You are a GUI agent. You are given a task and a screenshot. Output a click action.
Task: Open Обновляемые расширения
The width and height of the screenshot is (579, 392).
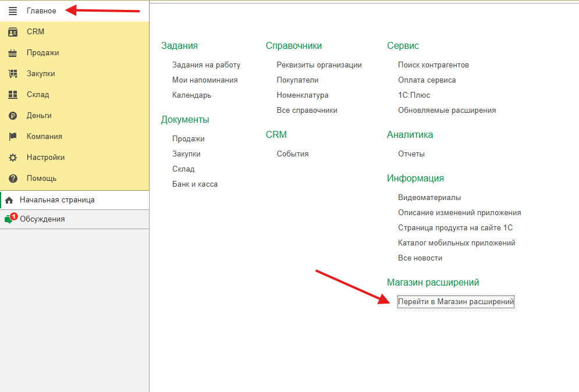coord(447,111)
